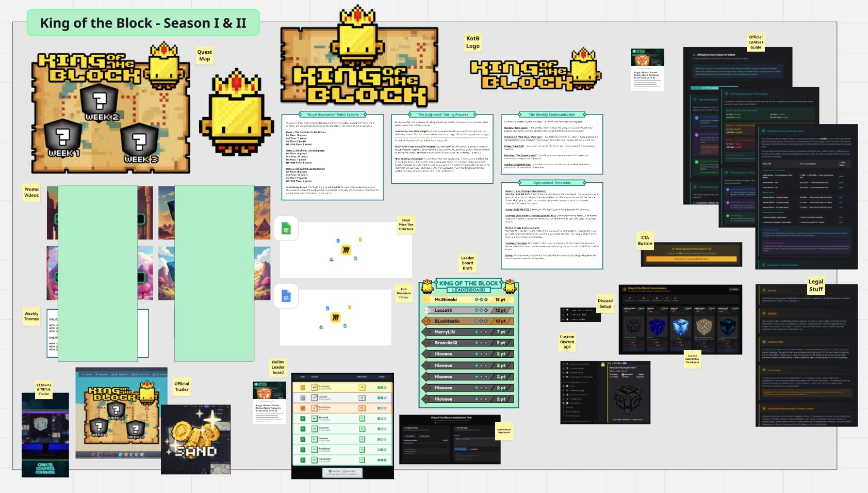The image size is (868, 493).
Task: Select the dark blue hollow cube submission
Action: pos(657,327)
